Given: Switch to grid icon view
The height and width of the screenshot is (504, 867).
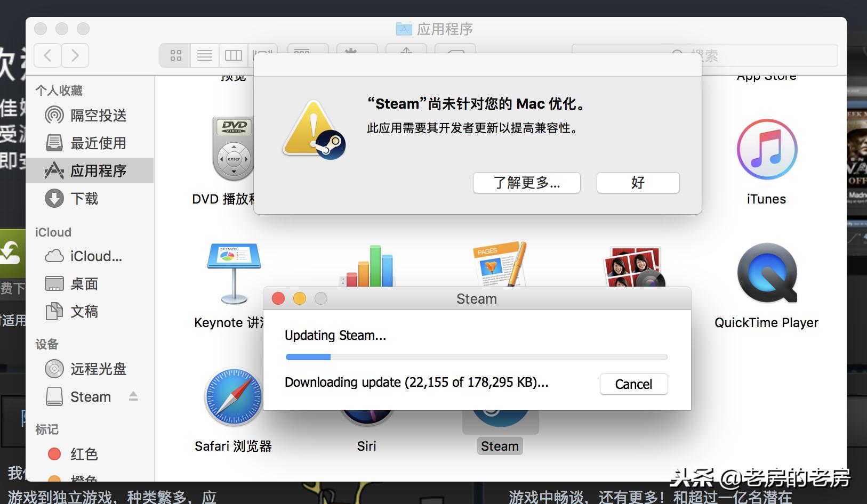Looking at the screenshot, I should (x=175, y=55).
